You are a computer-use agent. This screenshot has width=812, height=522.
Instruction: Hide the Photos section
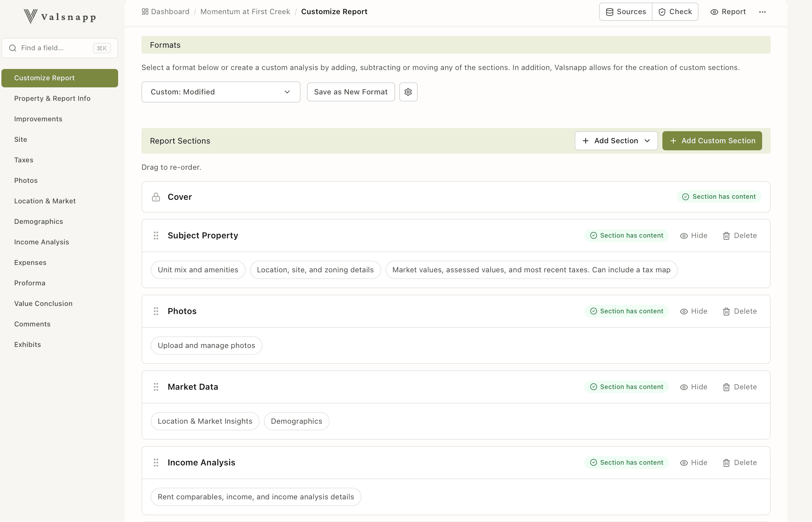click(x=694, y=311)
